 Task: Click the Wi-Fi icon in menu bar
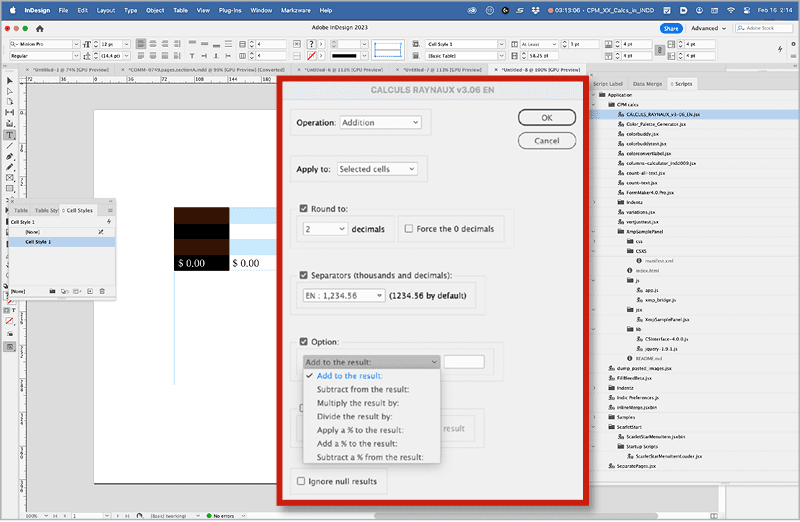[x=731, y=10]
